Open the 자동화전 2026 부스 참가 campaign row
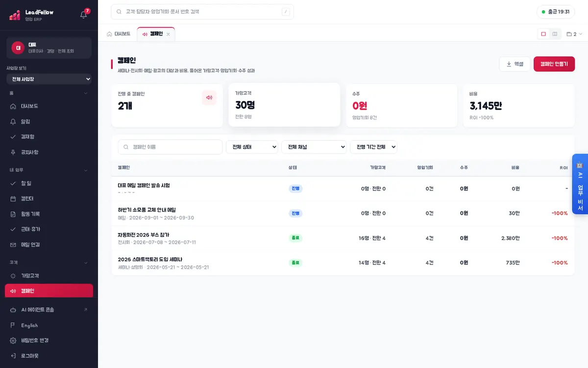This screenshot has height=368, width=588. 343,238
